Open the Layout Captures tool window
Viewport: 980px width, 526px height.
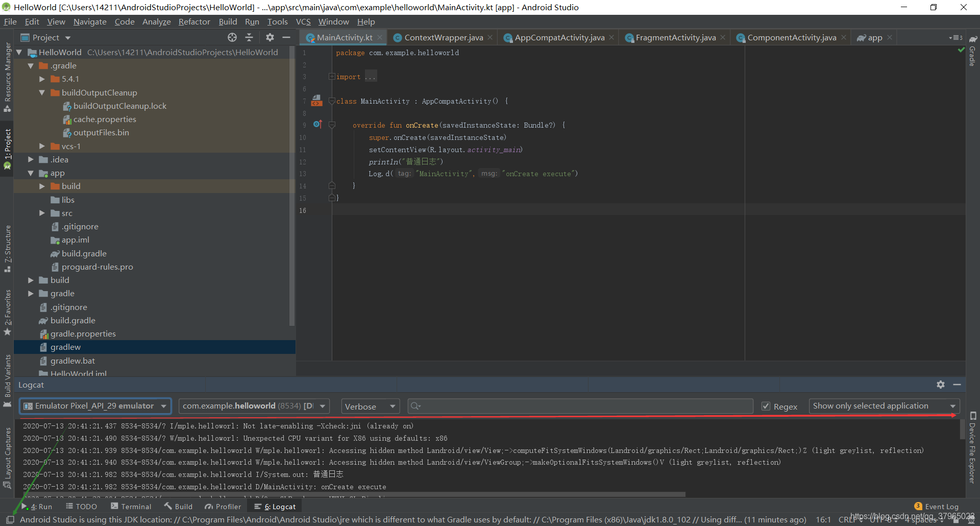point(7,458)
